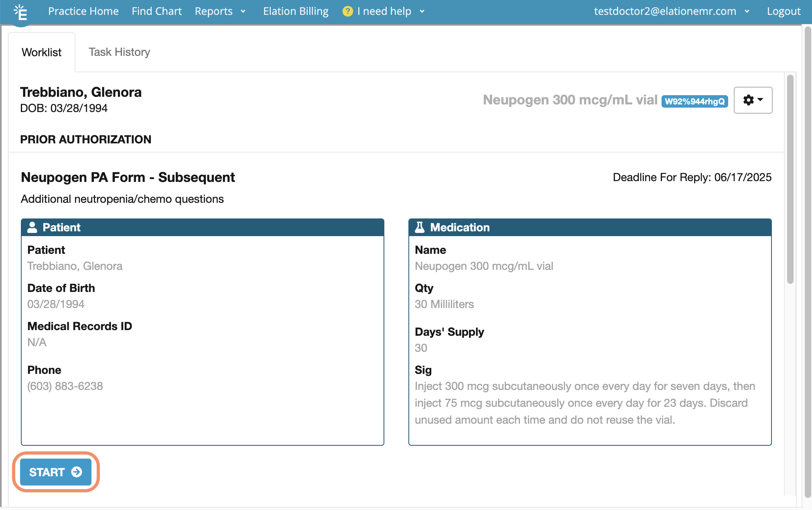Click the W92%944rhgQ badge next to Neupogen
This screenshot has height=510, width=812.
point(694,101)
